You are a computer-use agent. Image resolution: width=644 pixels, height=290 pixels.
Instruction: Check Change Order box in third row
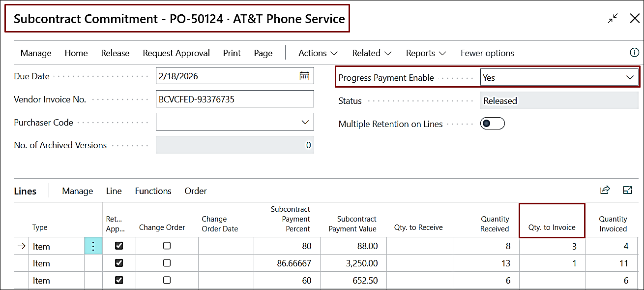167,280
